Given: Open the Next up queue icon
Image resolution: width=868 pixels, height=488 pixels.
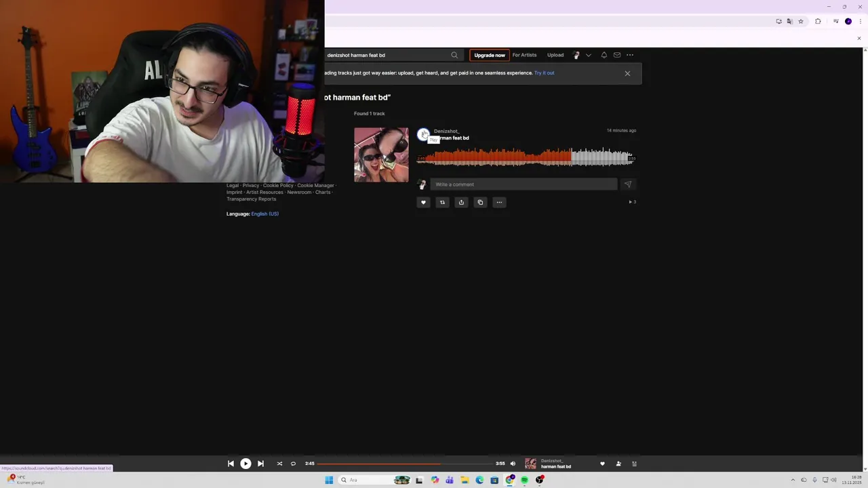Looking at the screenshot, I should point(634,464).
